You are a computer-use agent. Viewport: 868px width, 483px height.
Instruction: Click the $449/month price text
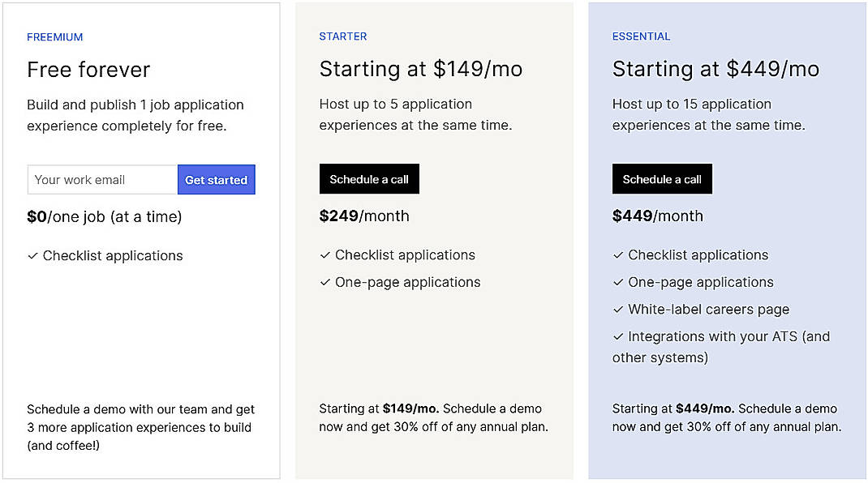click(656, 216)
